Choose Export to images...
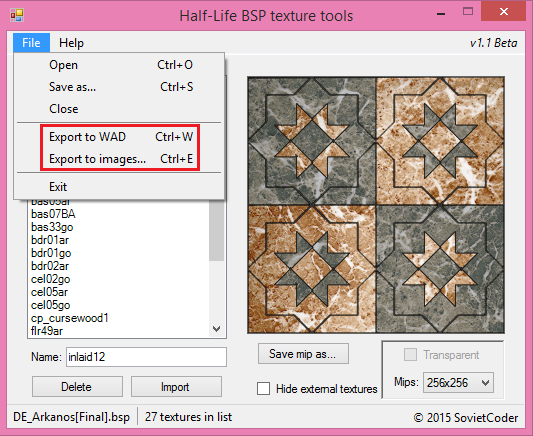This screenshot has height=436, width=533. click(119, 159)
